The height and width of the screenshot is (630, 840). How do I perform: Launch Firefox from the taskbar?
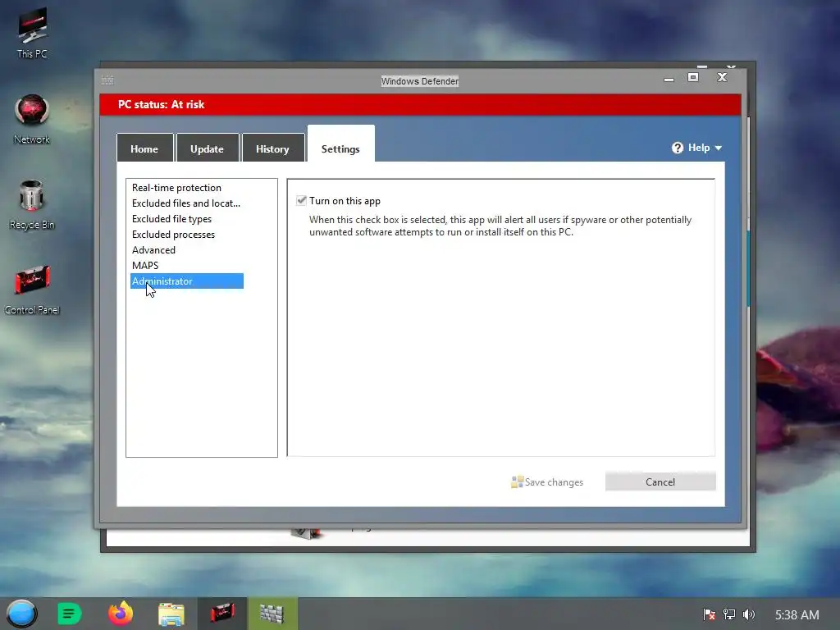(121, 614)
